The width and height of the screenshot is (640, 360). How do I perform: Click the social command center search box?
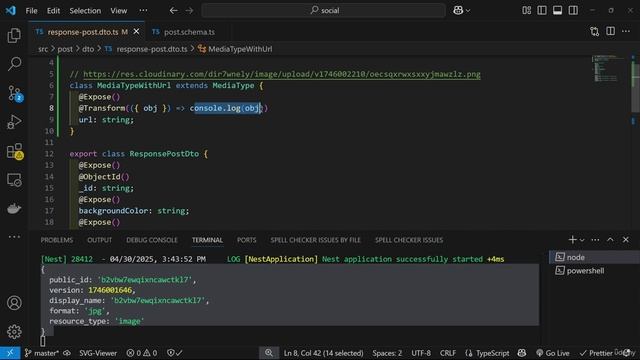pos(324,11)
